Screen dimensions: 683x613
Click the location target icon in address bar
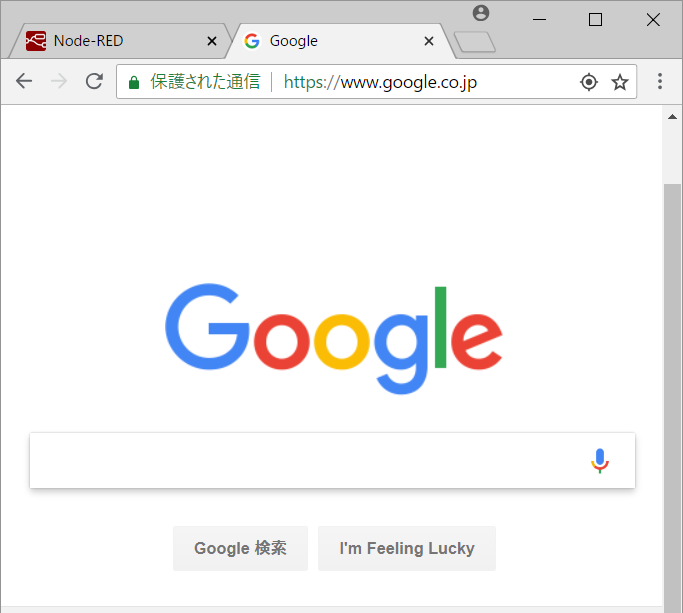point(589,82)
